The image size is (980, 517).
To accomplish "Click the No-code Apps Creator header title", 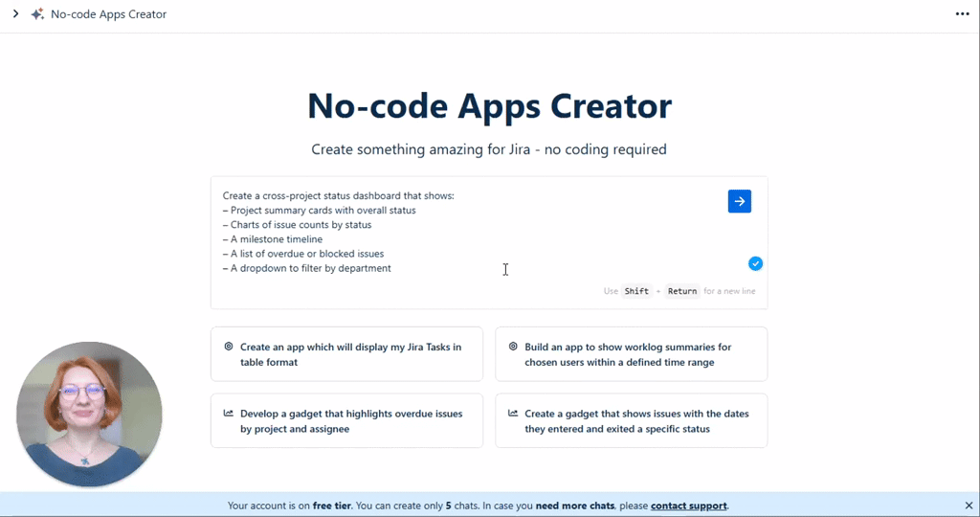I will point(108,14).
